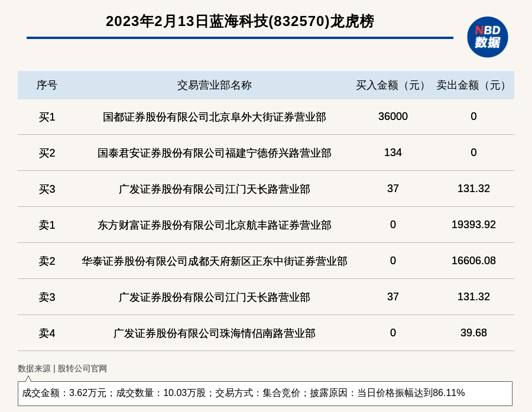The height and width of the screenshot is (412, 532).
Task: Click the 交易营业部名称 column header
Action: tap(215, 85)
